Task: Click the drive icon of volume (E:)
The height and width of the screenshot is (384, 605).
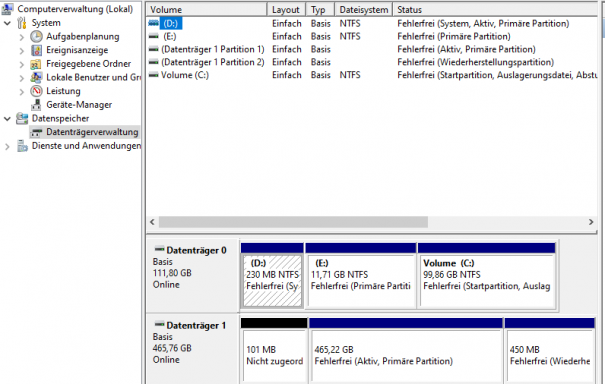Action: [x=154, y=36]
